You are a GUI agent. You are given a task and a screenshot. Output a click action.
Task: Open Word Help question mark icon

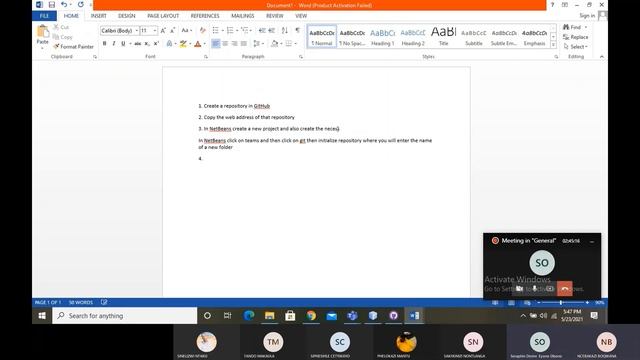[552, 5]
